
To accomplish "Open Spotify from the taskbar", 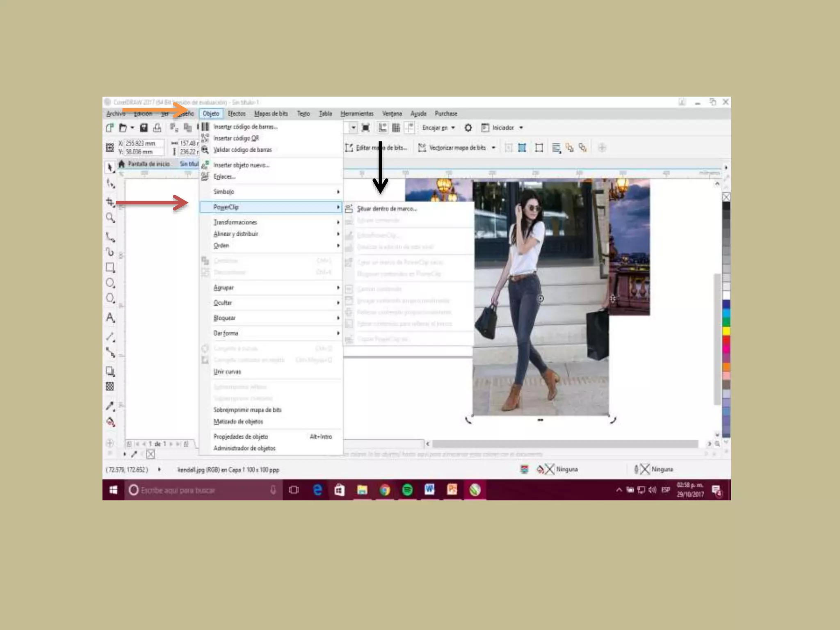I will [x=407, y=490].
